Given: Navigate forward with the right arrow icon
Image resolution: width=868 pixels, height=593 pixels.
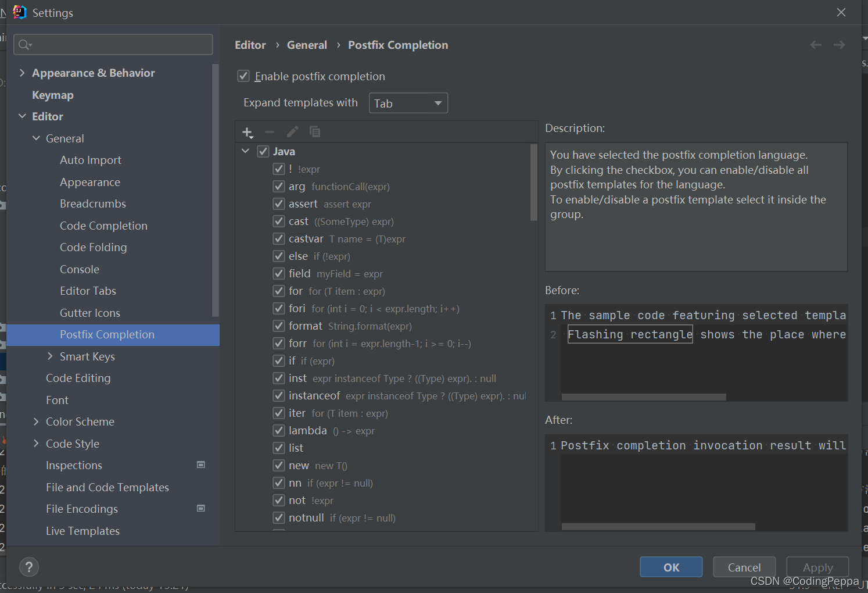Looking at the screenshot, I should pyautogui.click(x=839, y=45).
